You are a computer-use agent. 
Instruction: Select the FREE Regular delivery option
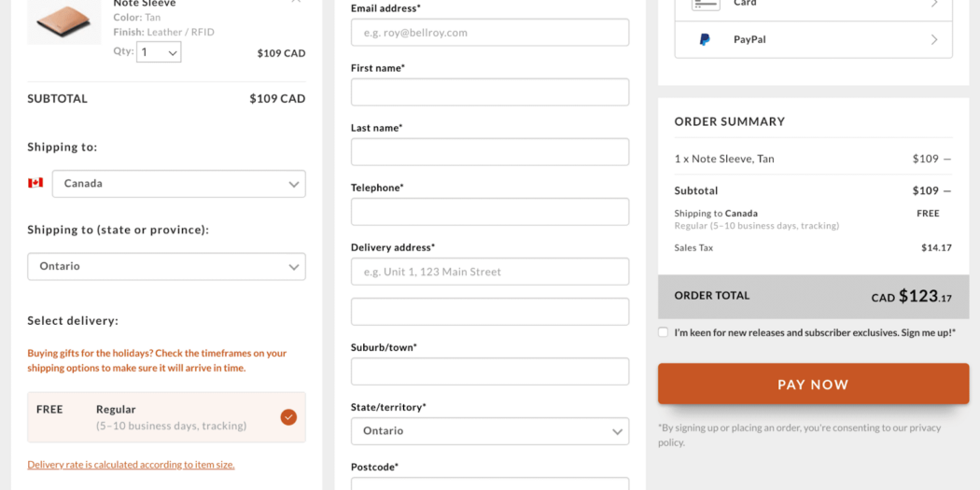pos(166,417)
